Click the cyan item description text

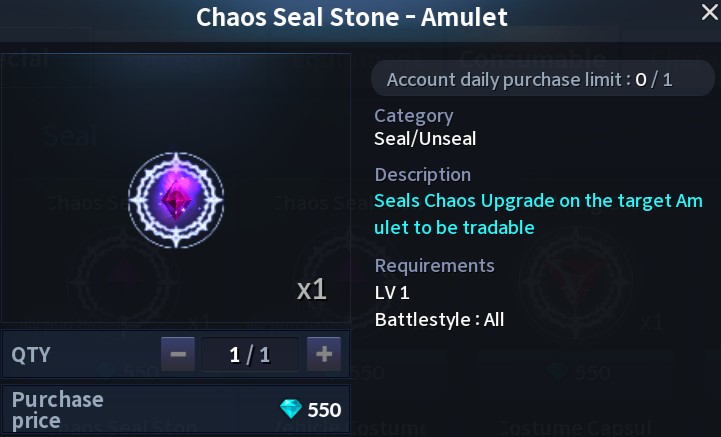538,213
